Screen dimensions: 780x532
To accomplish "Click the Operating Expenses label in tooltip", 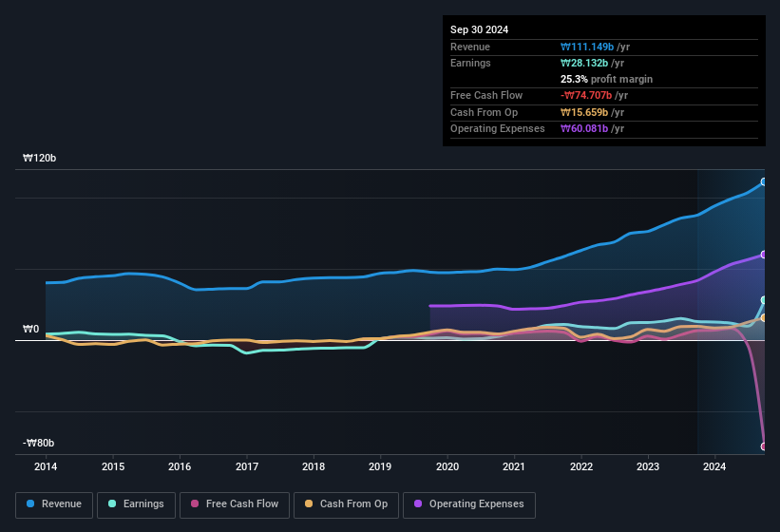I will tap(498, 129).
